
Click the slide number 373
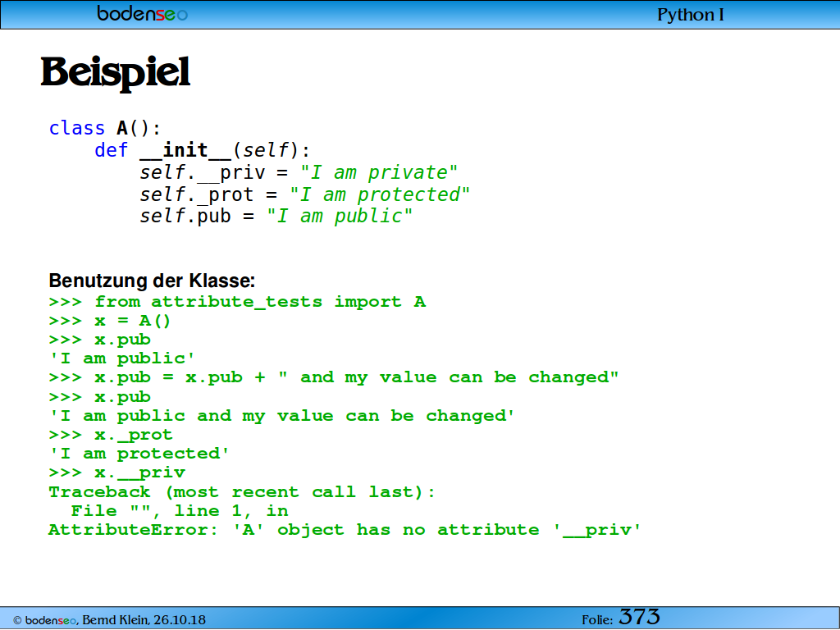[639, 617]
